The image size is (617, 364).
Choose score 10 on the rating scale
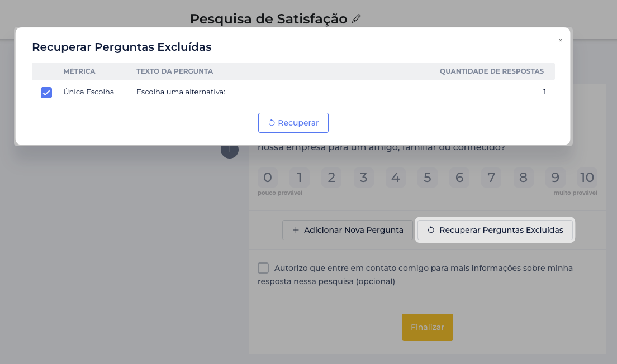[587, 178]
